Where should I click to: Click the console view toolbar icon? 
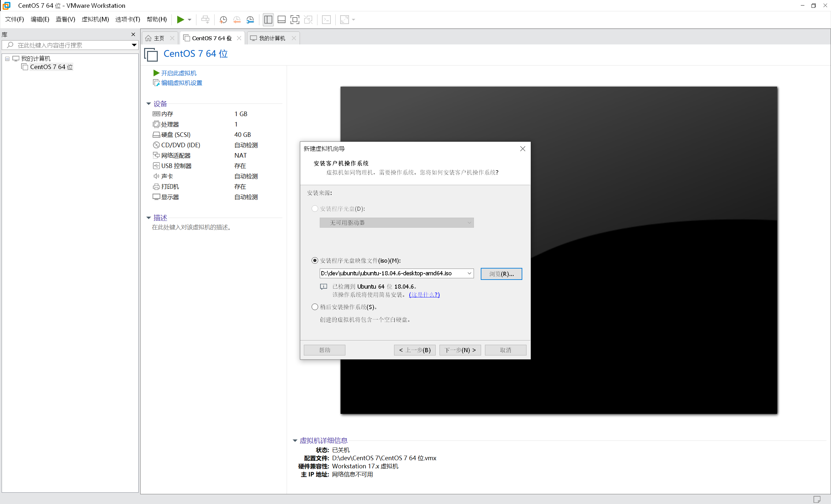[327, 19]
